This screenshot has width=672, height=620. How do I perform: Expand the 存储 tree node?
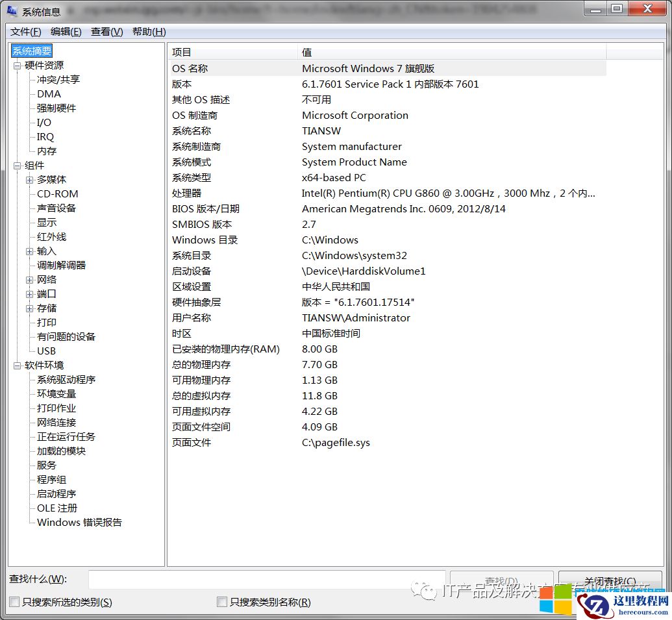30,308
